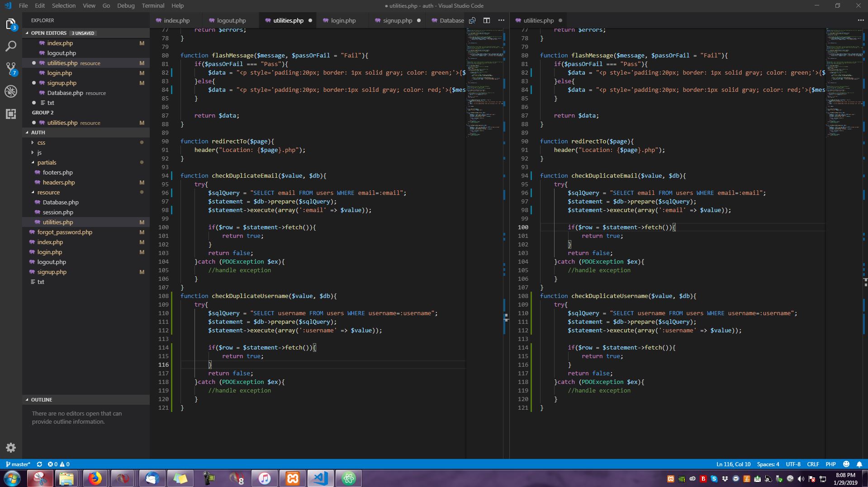Open the Terminal menu
The width and height of the screenshot is (868, 487).
tap(153, 5)
